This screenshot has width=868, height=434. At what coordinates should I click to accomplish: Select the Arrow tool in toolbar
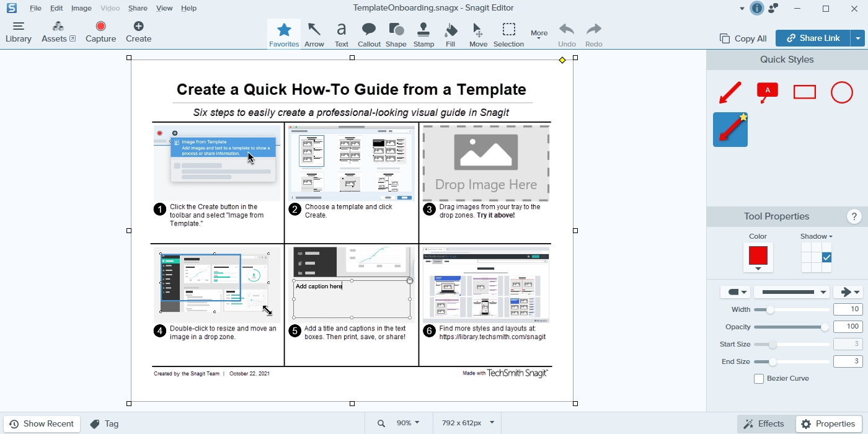pyautogui.click(x=314, y=35)
